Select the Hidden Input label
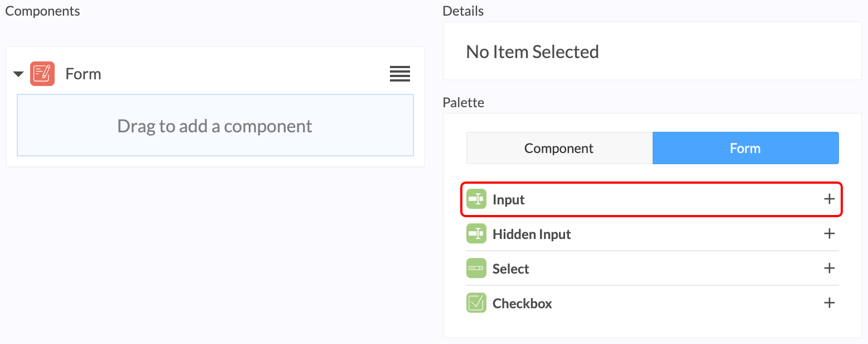The image size is (868, 344). (x=532, y=234)
